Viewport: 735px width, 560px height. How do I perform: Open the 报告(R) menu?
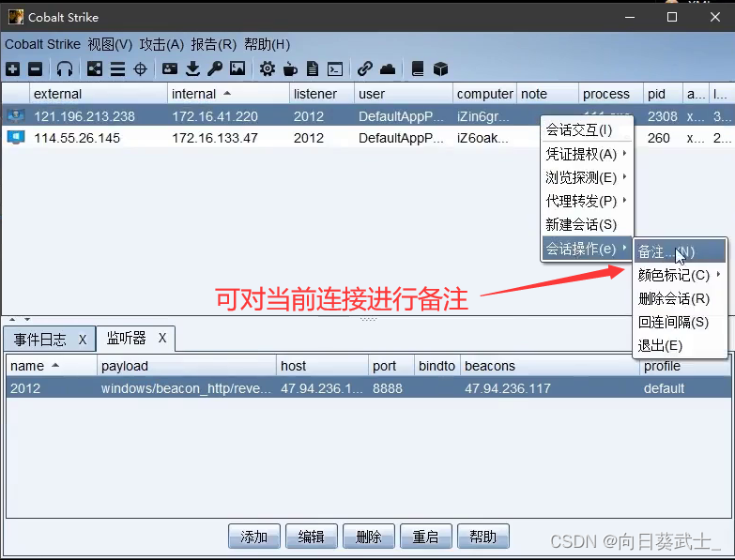pyautogui.click(x=214, y=44)
